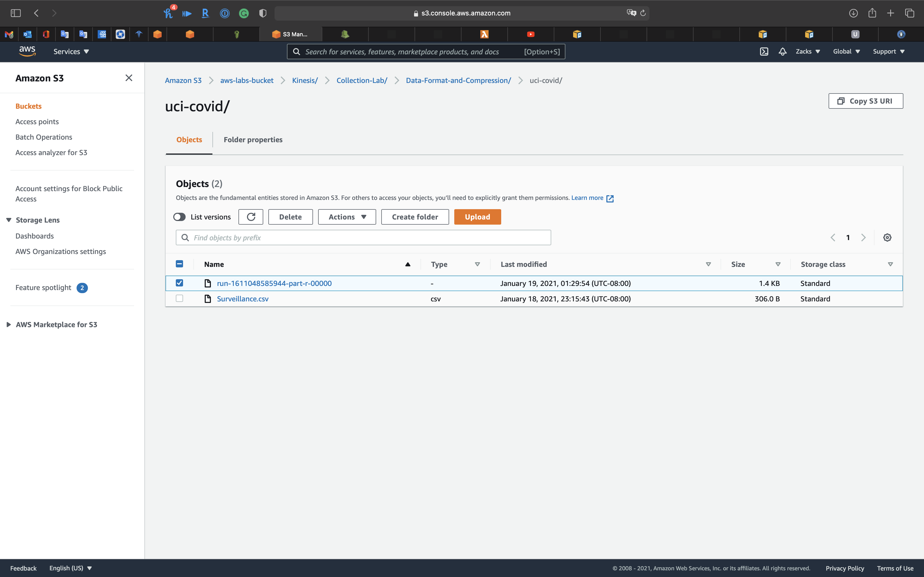Click the orange Upload button
This screenshot has height=577, width=924.
tap(477, 217)
